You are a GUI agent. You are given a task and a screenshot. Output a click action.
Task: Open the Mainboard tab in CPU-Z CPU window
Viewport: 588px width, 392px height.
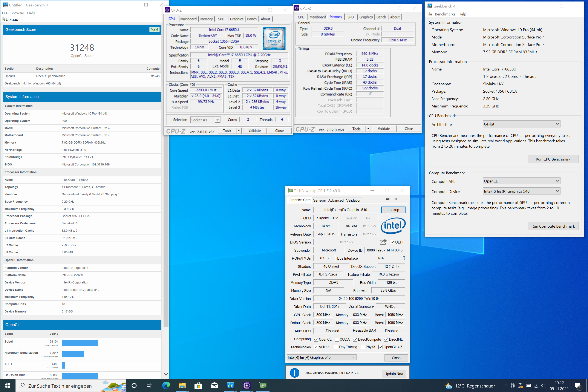(x=188, y=19)
